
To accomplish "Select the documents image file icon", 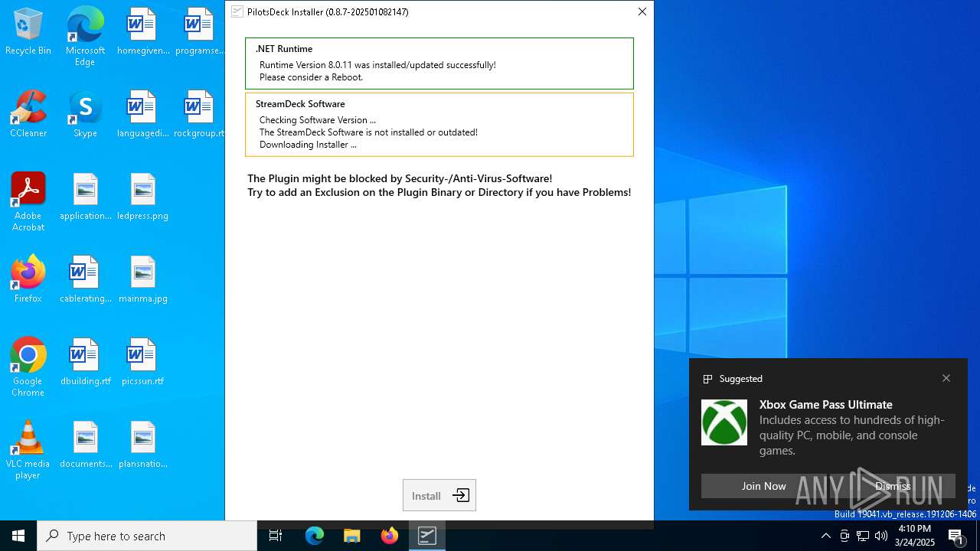I will click(85, 445).
